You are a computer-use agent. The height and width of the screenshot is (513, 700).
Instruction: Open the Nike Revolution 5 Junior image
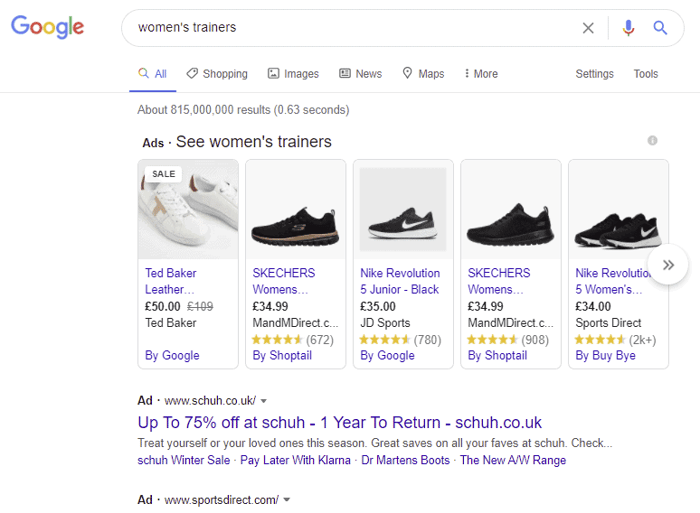coord(403,209)
